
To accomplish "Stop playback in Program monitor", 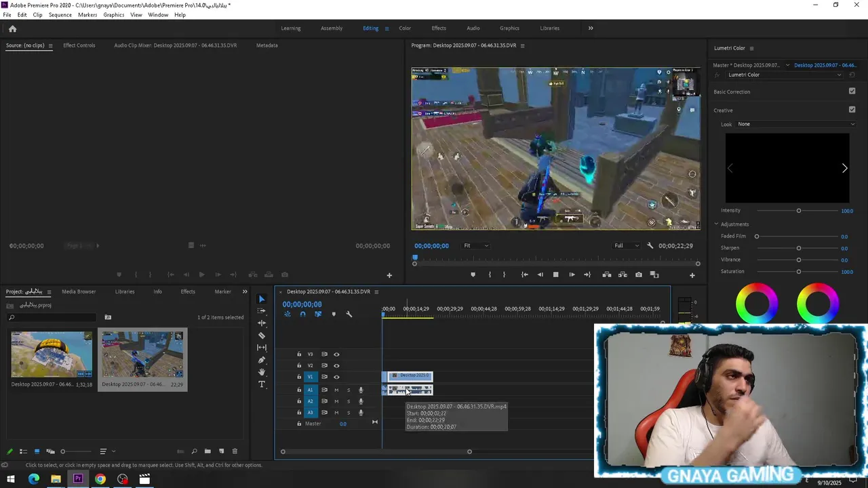I will 555,274.
